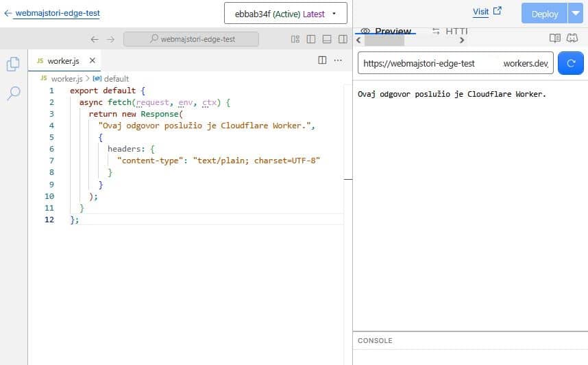
Task: Navigate forward in the editor history
Action: pyautogui.click(x=110, y=39)
